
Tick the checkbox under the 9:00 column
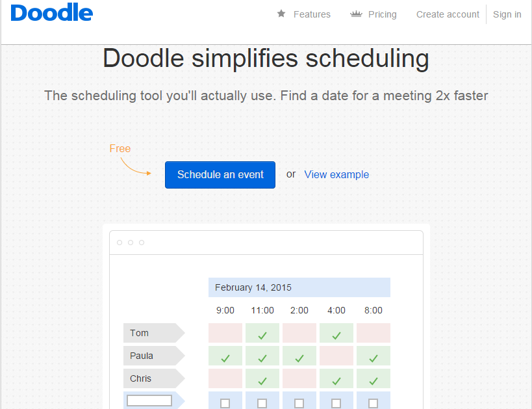pyautogui.click(x=225, y=403)
